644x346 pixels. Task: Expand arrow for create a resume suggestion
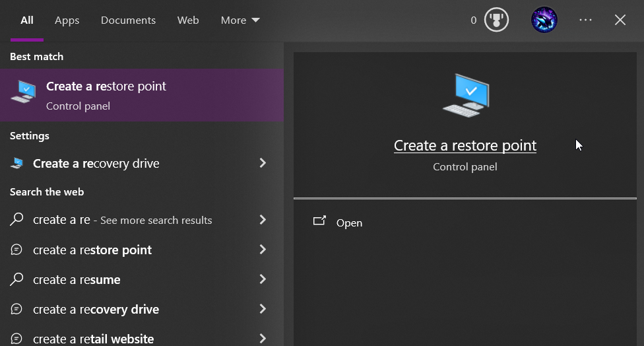263,279
